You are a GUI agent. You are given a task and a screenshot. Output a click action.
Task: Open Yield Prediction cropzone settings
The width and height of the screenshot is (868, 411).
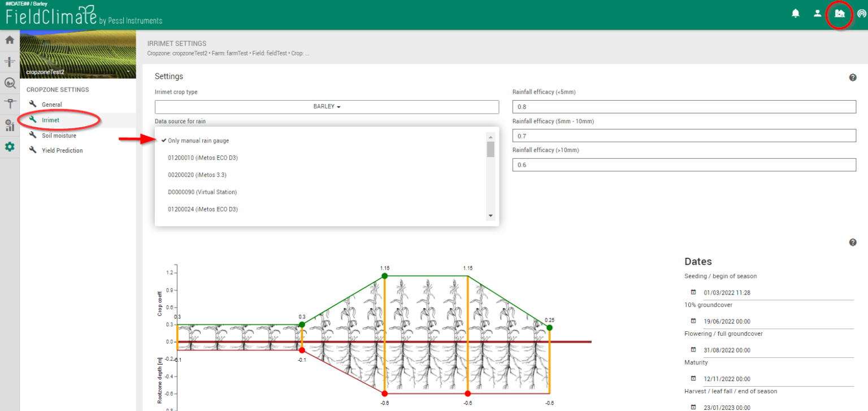(62, 150)
